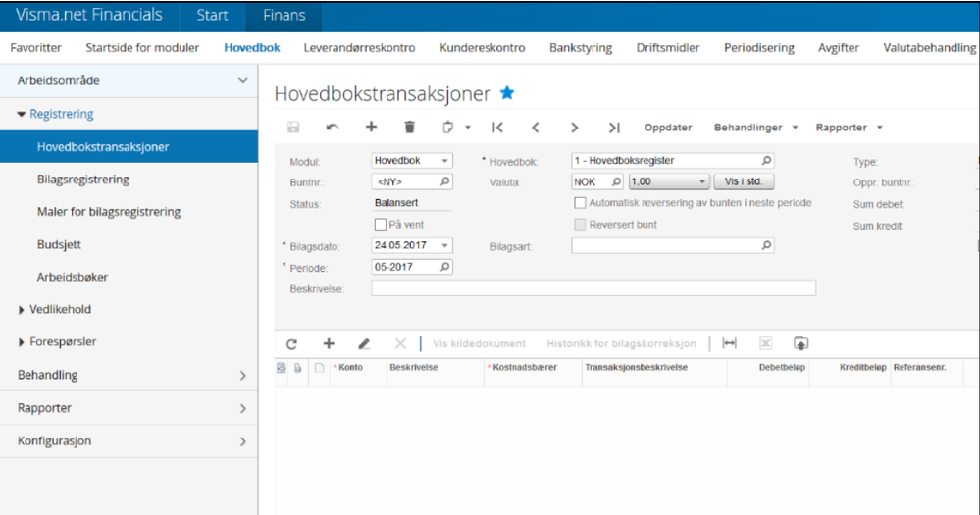The height and width of the screenshot is (515, 980).
Task: Open the Bilagsdato date dropdown
Action: coord(444,245)
